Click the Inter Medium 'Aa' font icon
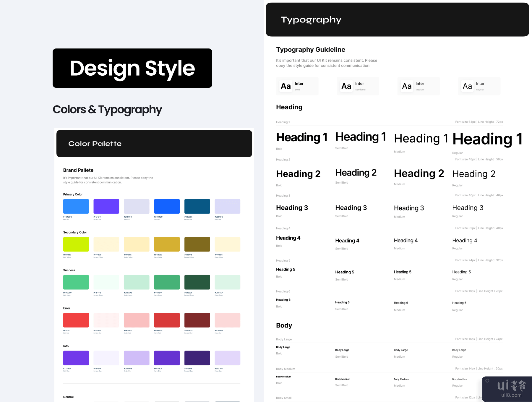 pos(407,86)
